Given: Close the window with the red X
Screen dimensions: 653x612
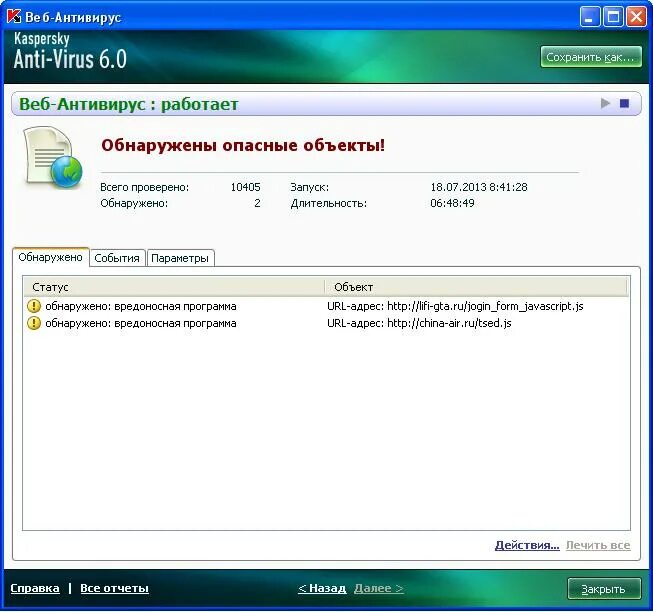Looking at the screenshot, I should (x=637, y=17).
